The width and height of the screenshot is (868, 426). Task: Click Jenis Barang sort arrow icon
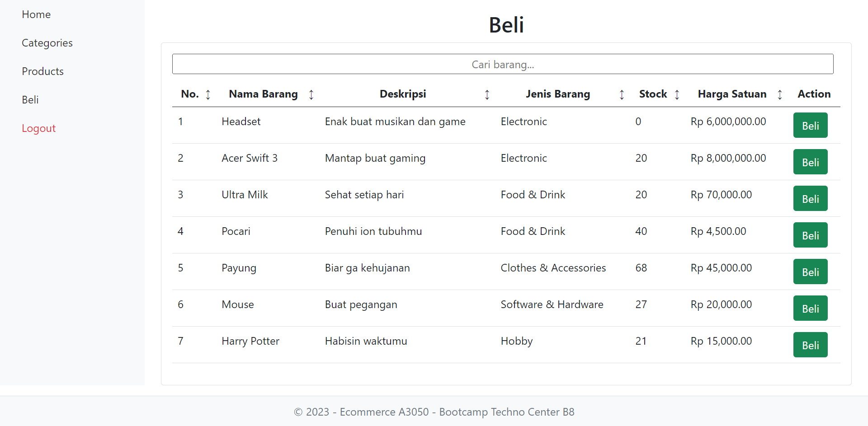pos(622,94)
